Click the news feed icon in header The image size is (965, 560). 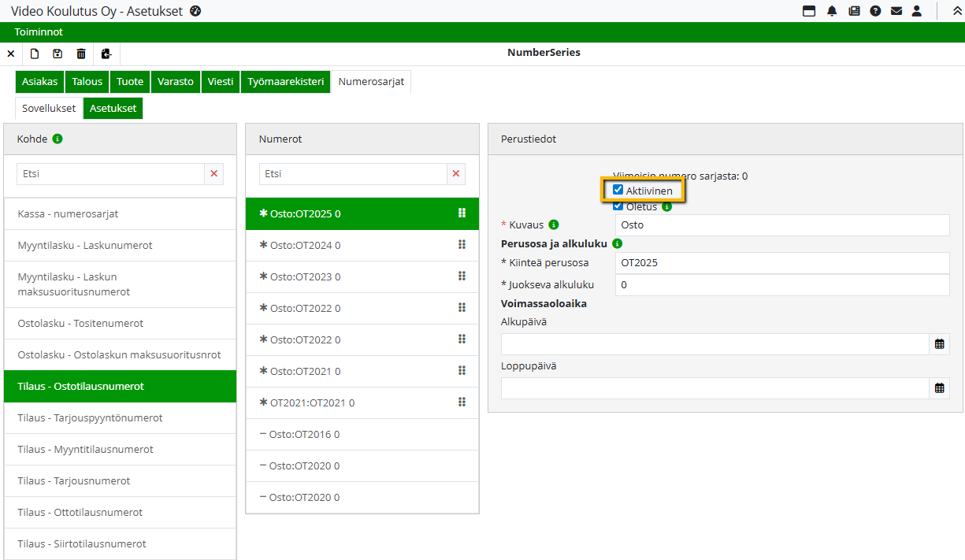click(x=854, y=11)
